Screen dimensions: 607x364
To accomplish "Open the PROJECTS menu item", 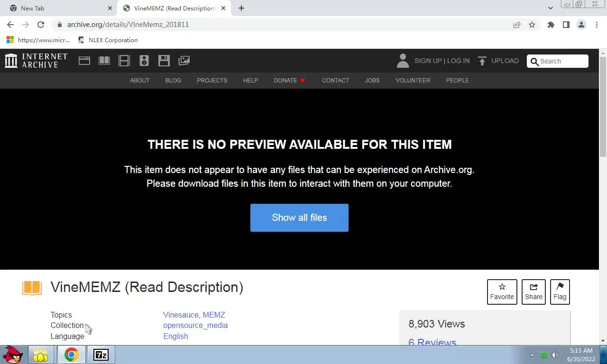I will pyautogui.click(x=212, y=81).
